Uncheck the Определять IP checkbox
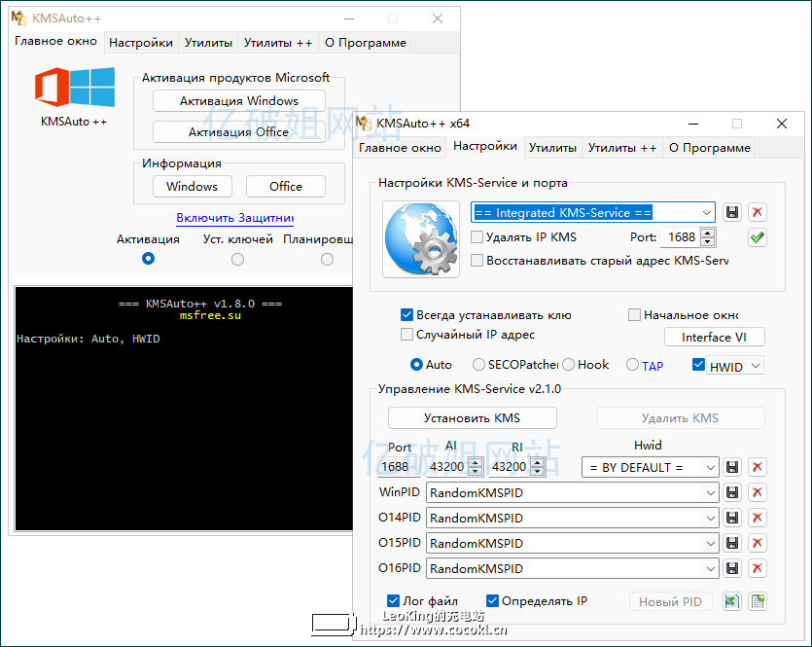Screen dimensions: 812x647 (492, 601)
